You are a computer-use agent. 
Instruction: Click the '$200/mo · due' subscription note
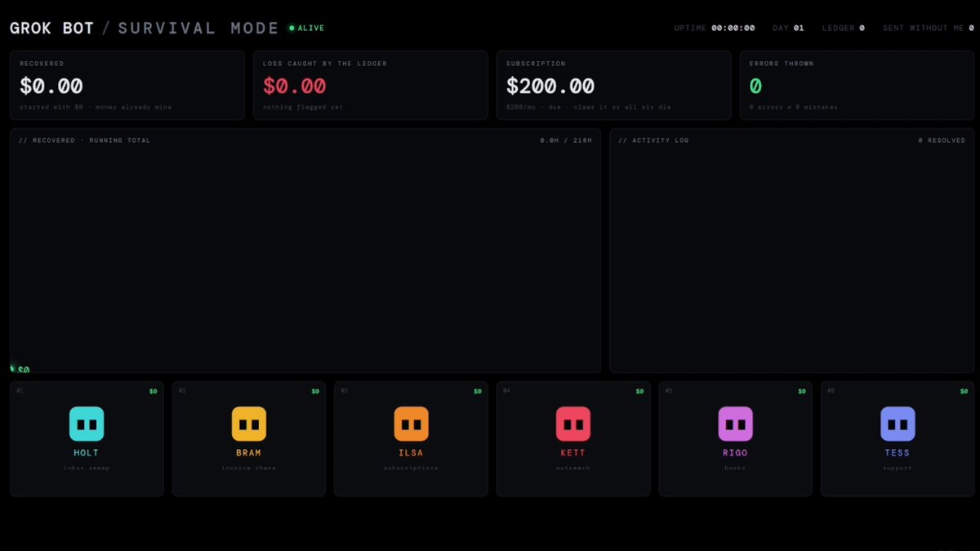(x=588, y=107)
